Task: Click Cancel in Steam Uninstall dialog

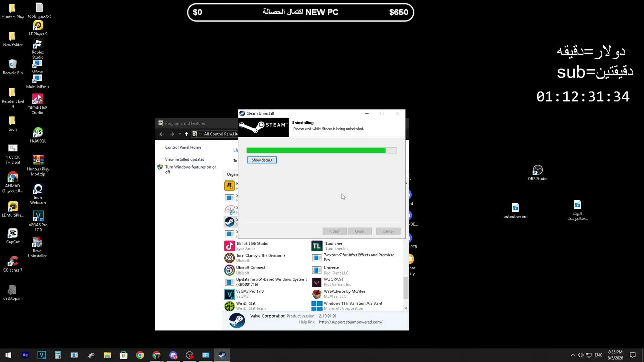Action: pyautogui.click(x=388, y=231)
